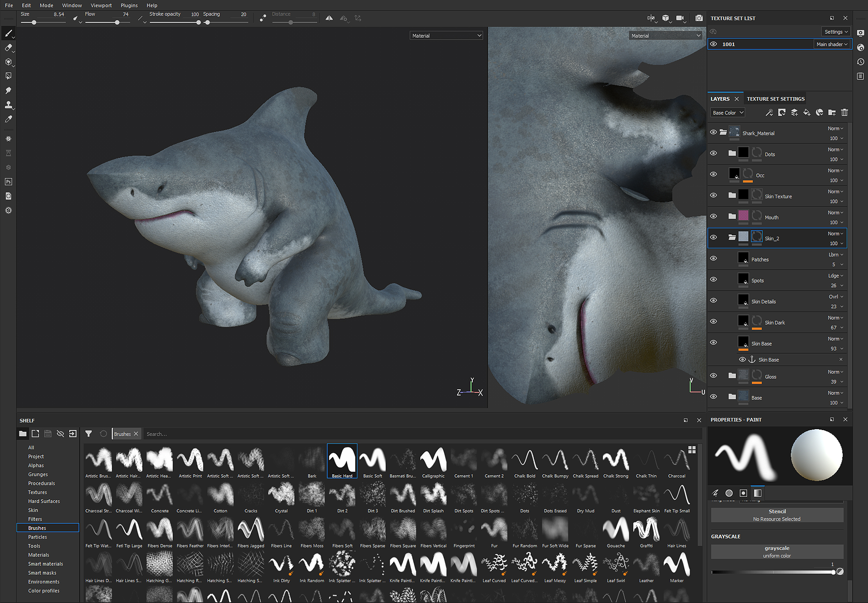Screen dimensions: 868x603
Task: Select the Clone stamp tool
Action: click(9, 104)
